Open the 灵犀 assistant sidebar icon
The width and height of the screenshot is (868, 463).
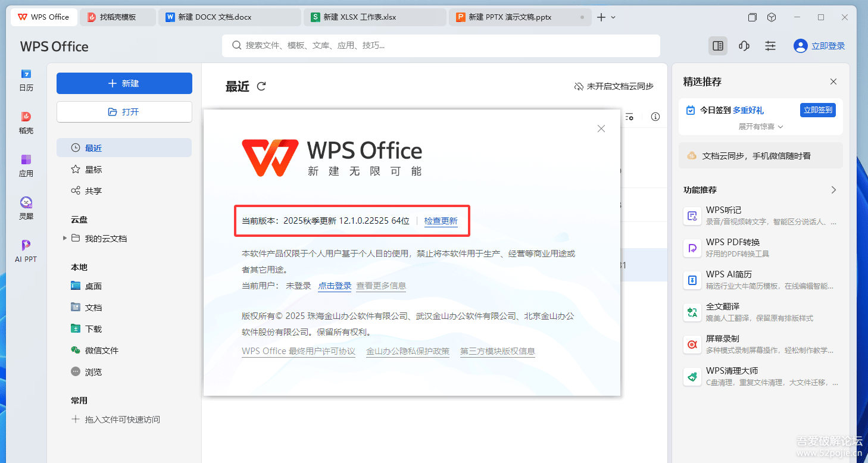click(x=26, y=208)
